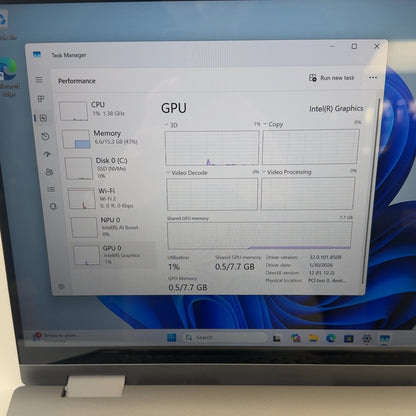This screenshot has height=416, width=416.
Task: Click the Run new task icon
Action: (313, 78)
